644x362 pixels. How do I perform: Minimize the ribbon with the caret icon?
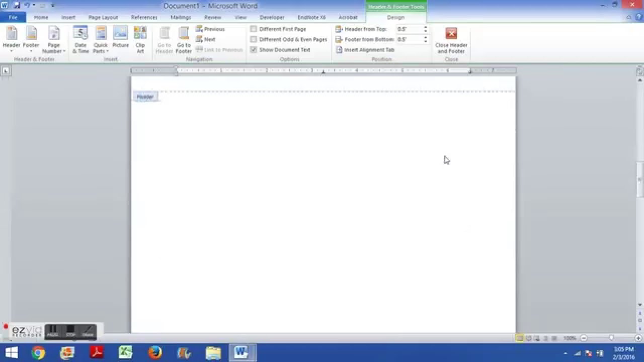pos(629,18)
